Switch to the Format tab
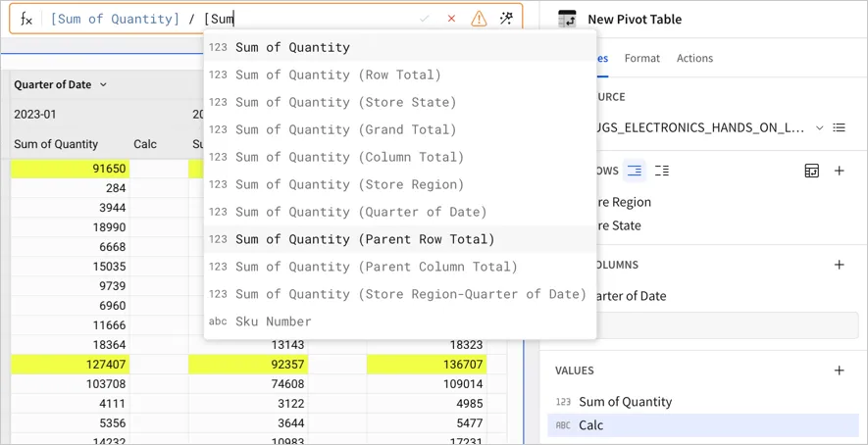This screenshot has height=445, width=868. click(x=642, y=58)
